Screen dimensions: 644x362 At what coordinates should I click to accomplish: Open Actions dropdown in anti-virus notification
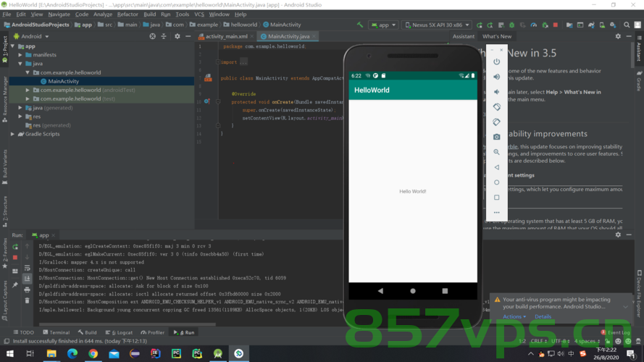pos(514,316)
